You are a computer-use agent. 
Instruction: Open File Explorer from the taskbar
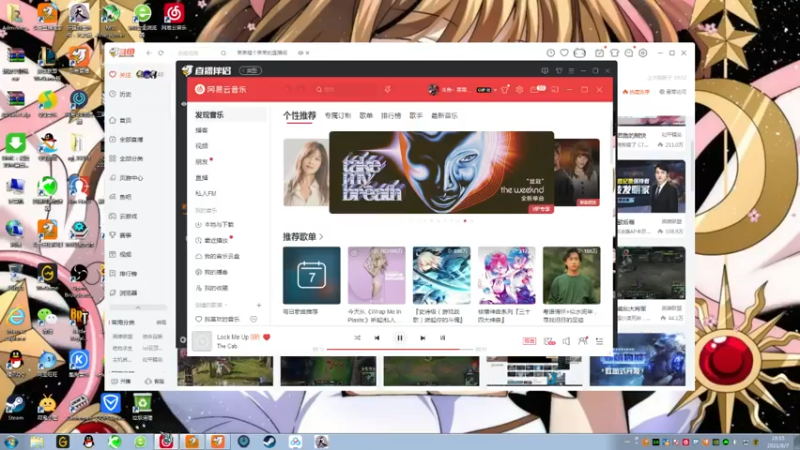37,441
